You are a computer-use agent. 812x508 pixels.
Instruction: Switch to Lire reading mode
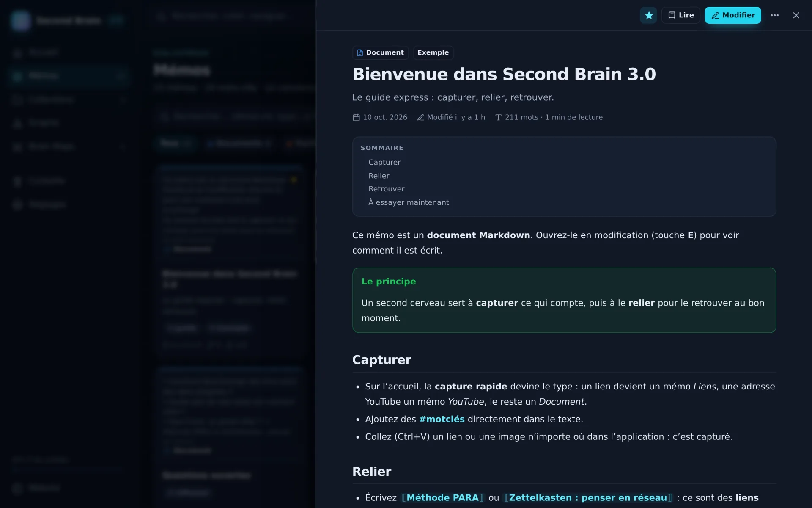[680, 15]
